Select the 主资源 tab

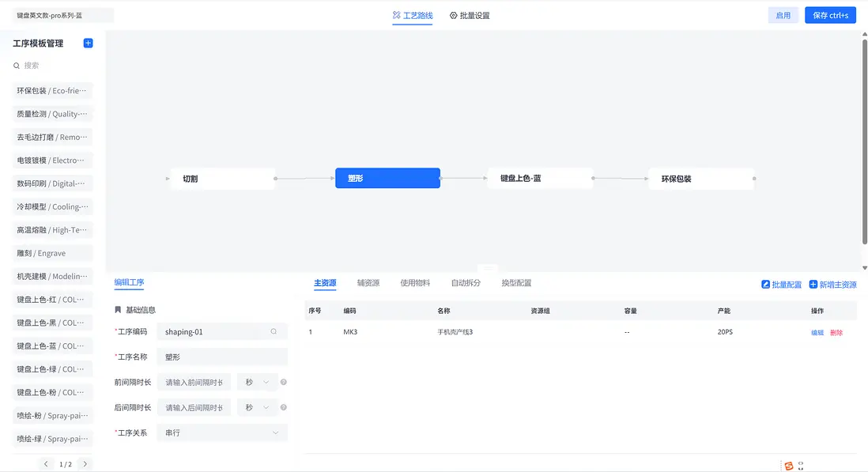coord(325,283)
